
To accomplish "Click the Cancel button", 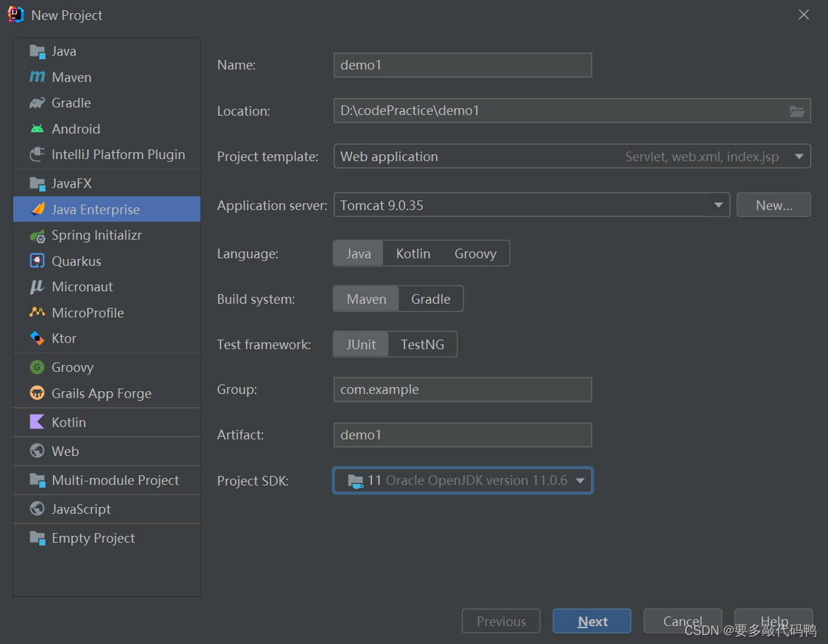I will [x=683, y=621].
